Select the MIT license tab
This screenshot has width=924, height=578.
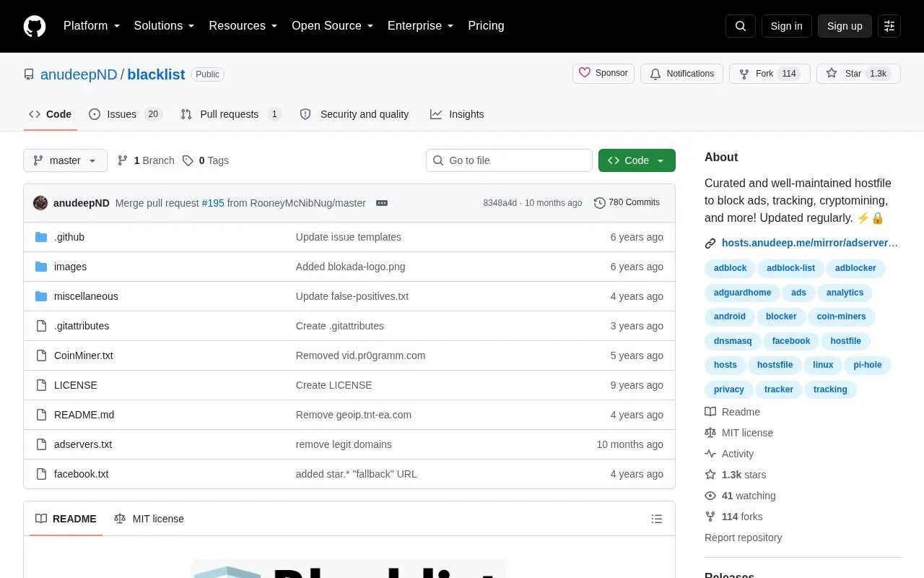pyautogui.click(x=149, y=519)
